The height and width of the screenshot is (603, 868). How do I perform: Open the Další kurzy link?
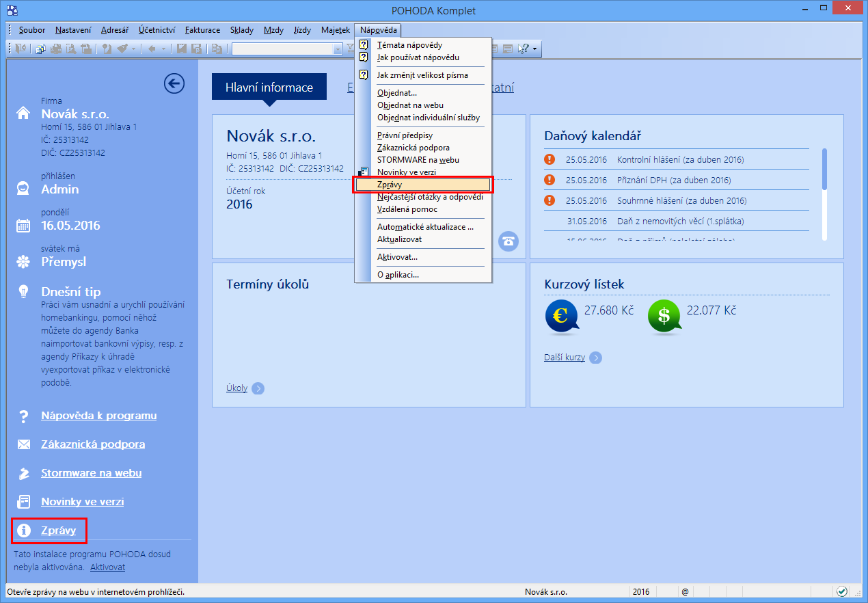(x=565, y=358)
